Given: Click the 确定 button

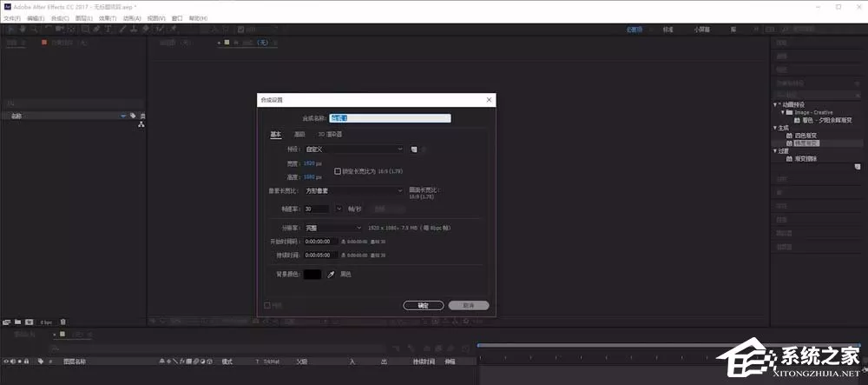Looking at the screenshot, I should click(424, 306).
